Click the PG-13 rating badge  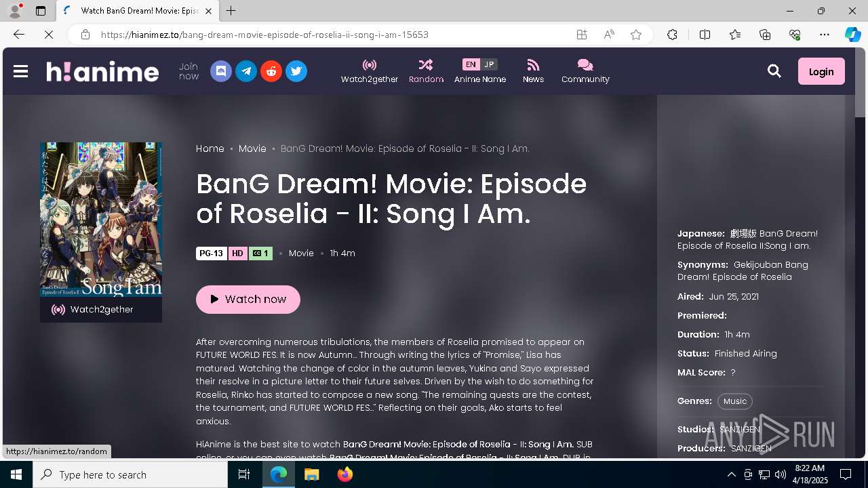click(x=211, y=253)
